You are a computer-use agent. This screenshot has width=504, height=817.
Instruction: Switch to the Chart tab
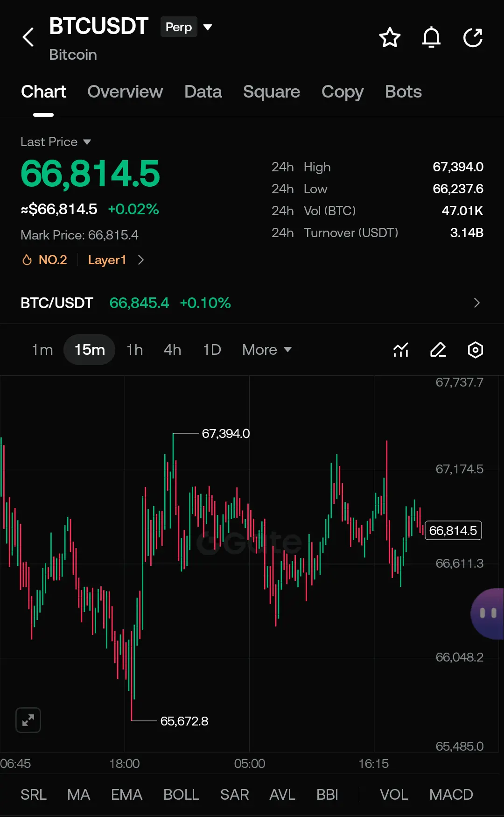(43, 92)
